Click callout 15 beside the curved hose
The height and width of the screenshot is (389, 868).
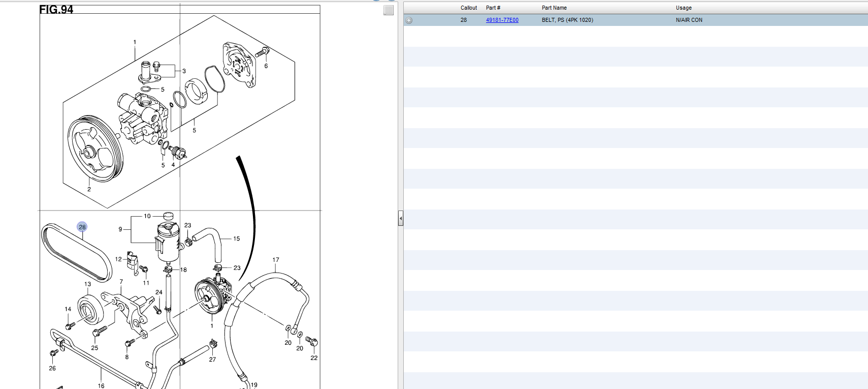click(236, 238)
